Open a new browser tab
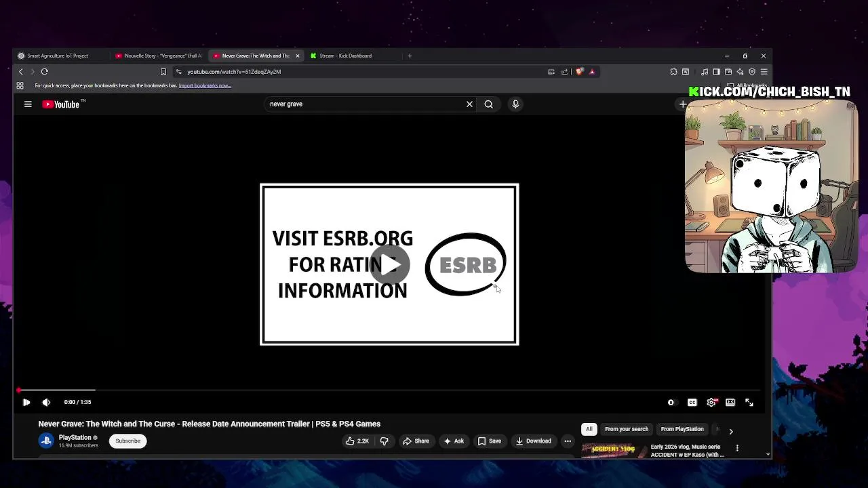The width and height of the screenshot is (868, 488). (410, 56)
